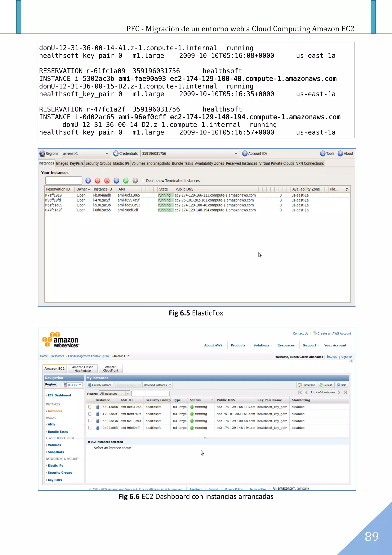
Task: Click the blue console output icon
Action: 116,181
